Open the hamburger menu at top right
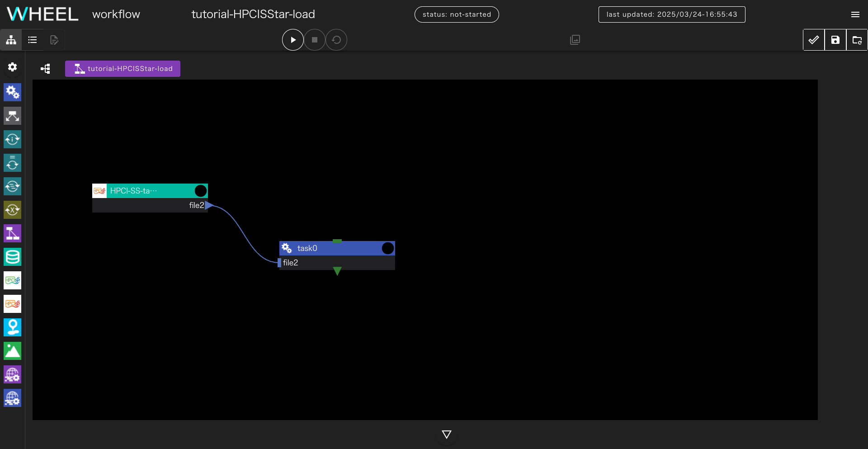The height and width of the screenshot is (449, 868). click(x=855, y=14)
